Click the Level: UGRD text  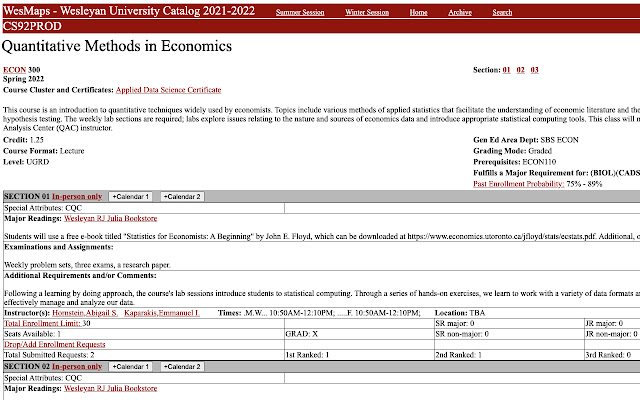tap(26, 162)
